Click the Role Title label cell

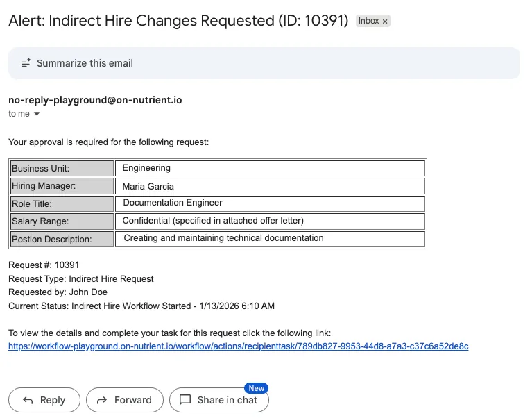pos(62,203)
